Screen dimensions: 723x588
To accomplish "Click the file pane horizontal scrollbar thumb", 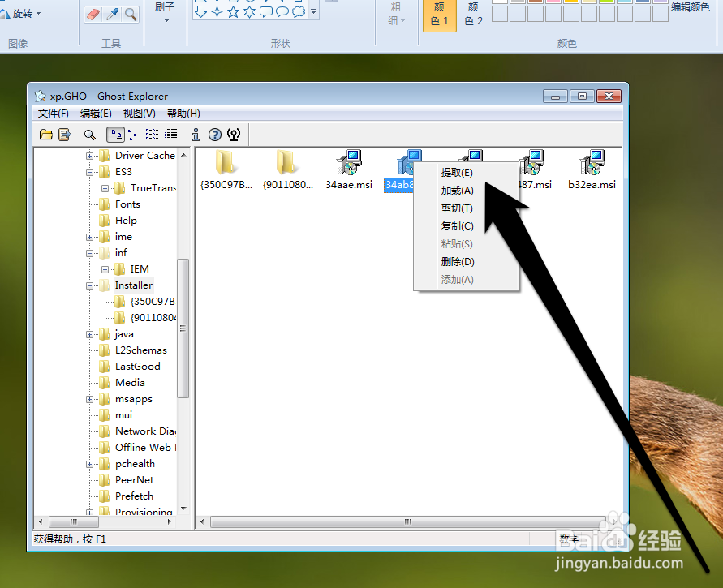I will click(407, 521).
